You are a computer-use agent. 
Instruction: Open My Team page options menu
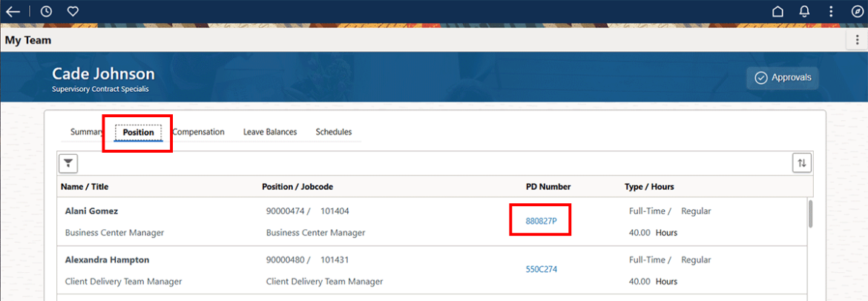857,40
